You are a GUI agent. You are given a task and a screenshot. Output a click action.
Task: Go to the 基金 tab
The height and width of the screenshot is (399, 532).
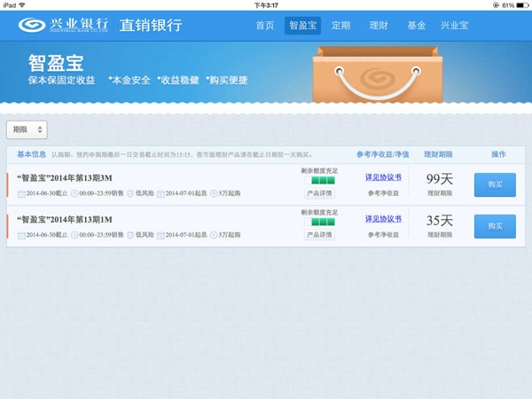[x=417, y=26]
